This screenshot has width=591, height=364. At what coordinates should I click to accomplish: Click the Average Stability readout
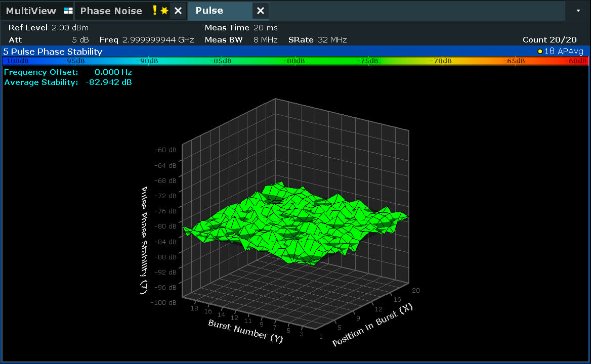68,82
